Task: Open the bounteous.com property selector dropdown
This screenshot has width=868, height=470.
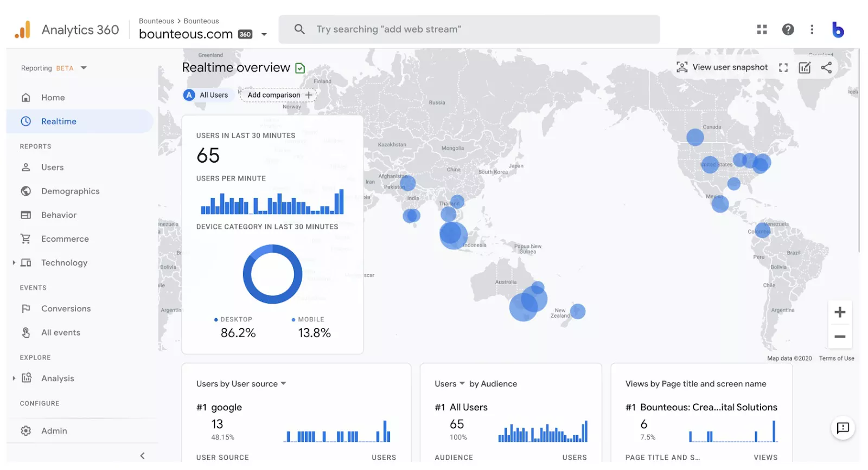Action: (x=264, y=34)
